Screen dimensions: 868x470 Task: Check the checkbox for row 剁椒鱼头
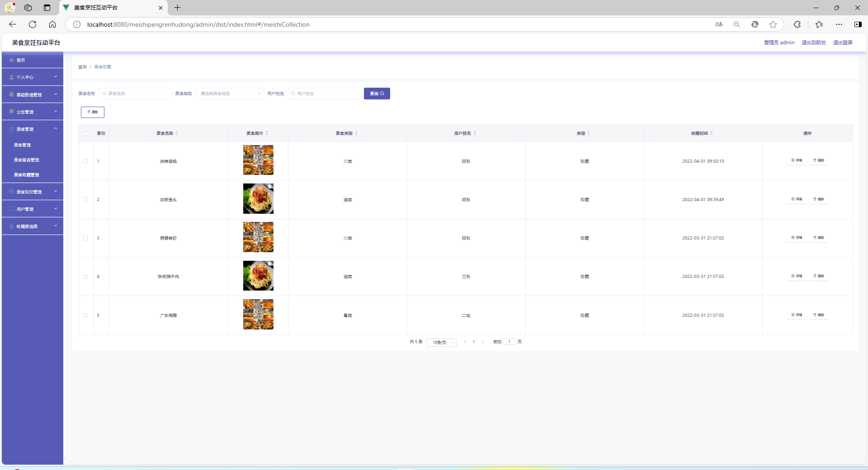(85, 200)
